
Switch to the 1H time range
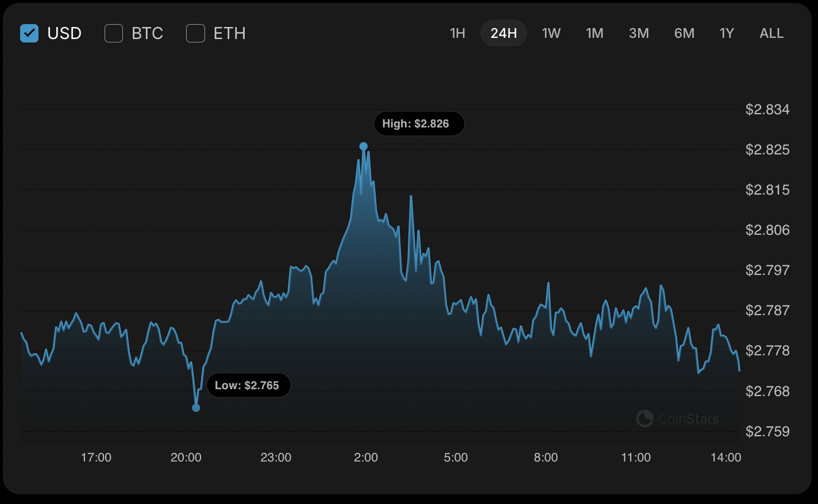[x=457, y=33]
